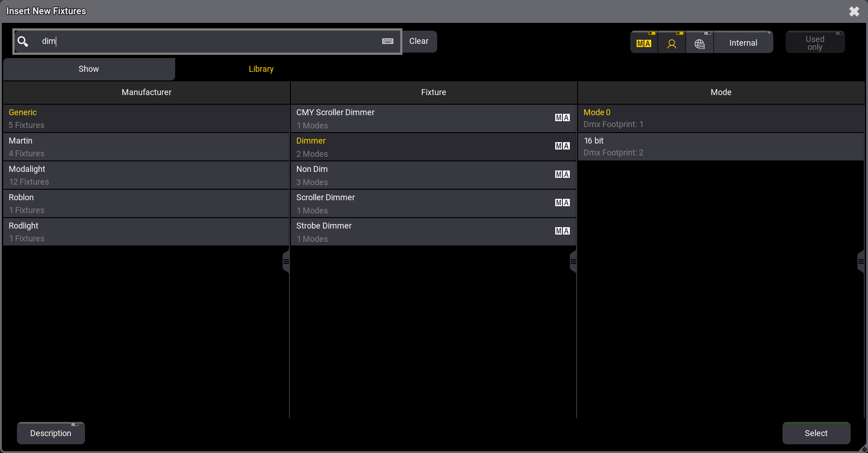
Task: Click MA icon on Strobe Dimmer row
Action: click(562, 231)
